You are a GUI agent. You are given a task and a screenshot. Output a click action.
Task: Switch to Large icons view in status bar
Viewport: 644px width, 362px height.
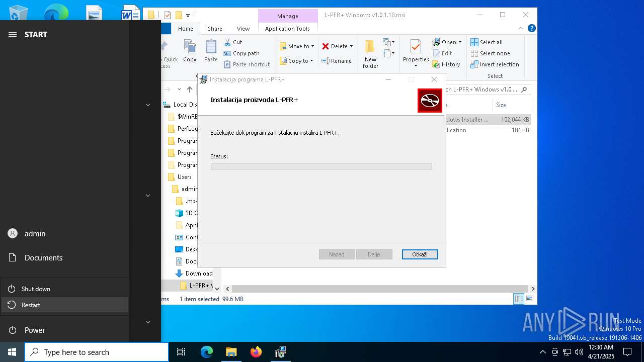click(529, 299)
